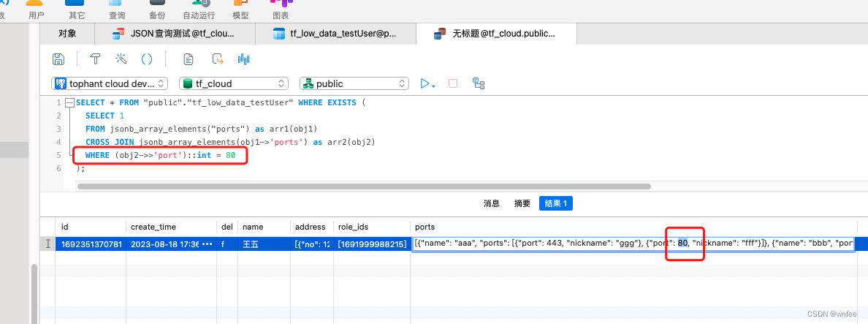This screenshot has width=868, height=324.
Task: Select the address column header
Action: point(311,227)
